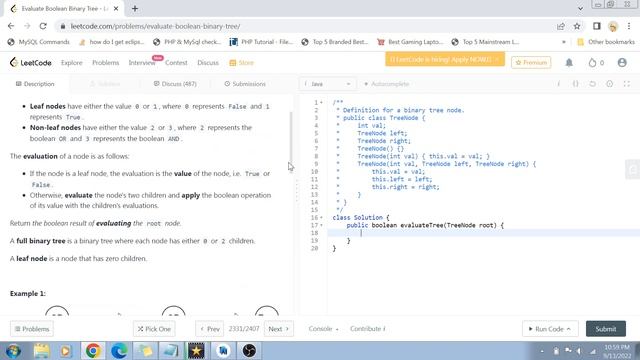Open the Solution tab
The image size is (640, 360).
click(x=105, y=84)
